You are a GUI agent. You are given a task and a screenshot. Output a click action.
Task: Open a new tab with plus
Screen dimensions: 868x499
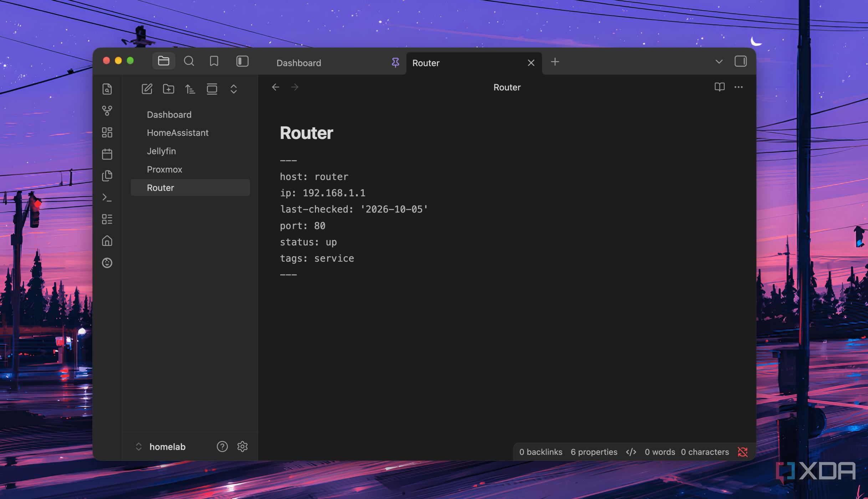[555, 62]
